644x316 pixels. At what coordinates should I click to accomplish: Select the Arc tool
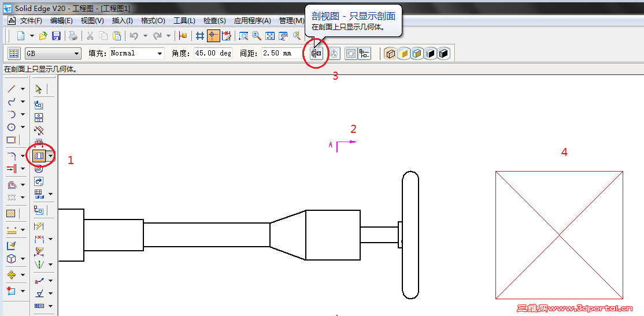(12, 114)
